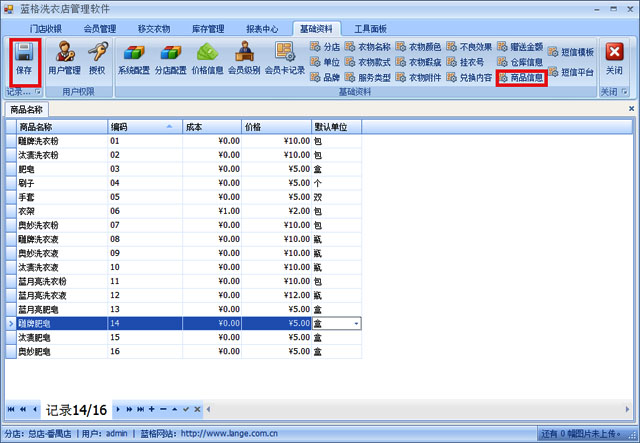Open 分店配置 branch configuration
Viewport: 640px width, 443px height.
[x=171, y=58]
